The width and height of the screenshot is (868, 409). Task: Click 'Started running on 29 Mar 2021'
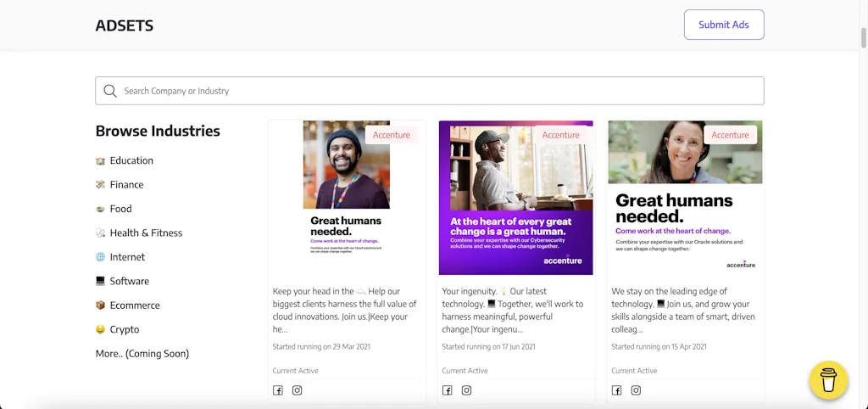(321, 347)
